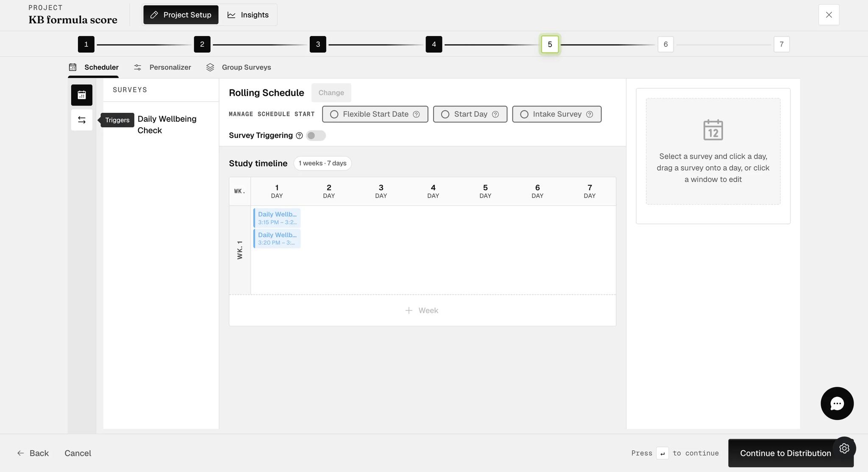Open the chat support bubble
The height and width of the screenshot is (472, 868).
(x=837, y=403)
